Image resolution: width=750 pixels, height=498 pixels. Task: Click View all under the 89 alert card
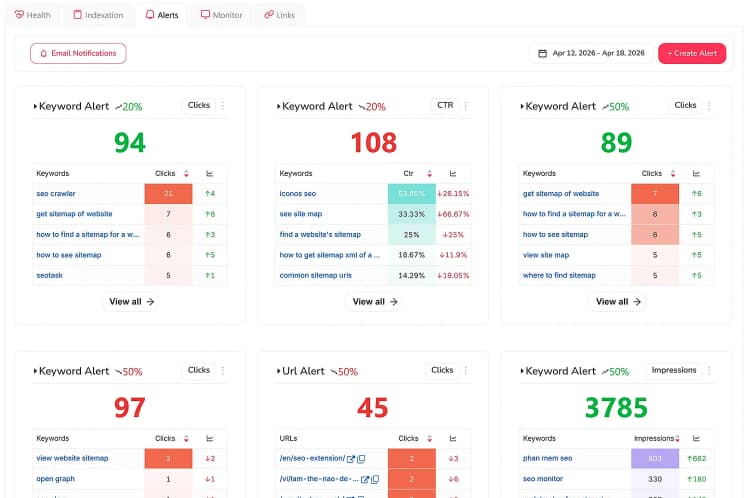pos(617,302)
